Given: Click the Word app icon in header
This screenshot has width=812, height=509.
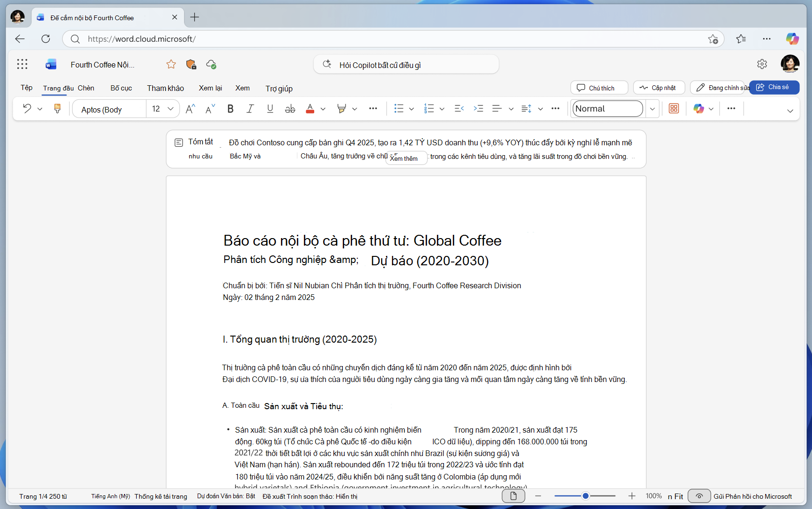Looking at the screenshot, I should click(x=51, y=64).
